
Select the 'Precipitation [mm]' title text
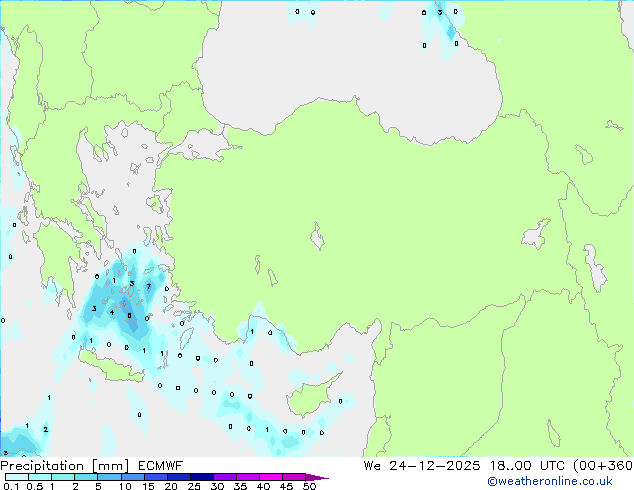(x=64, y=466)
